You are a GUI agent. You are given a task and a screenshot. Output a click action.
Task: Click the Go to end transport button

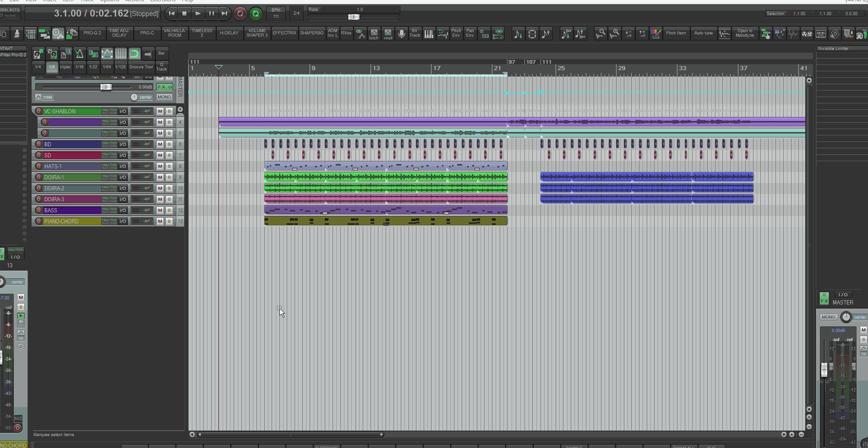pos(224,14)
